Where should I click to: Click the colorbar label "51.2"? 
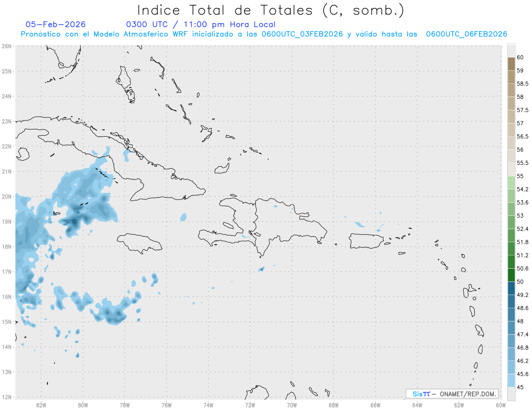click(523, 255)
